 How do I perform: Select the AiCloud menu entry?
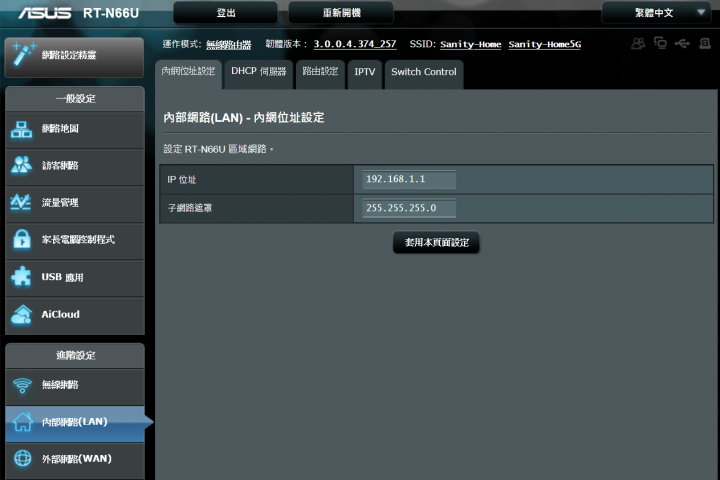75,315
